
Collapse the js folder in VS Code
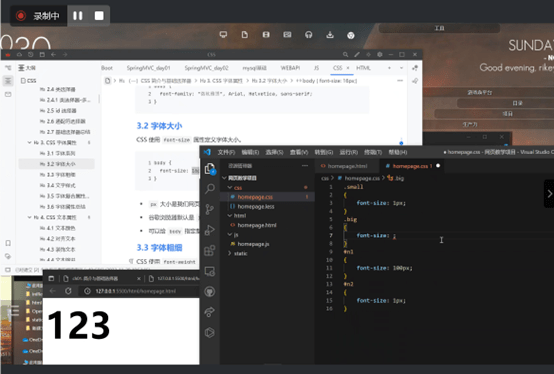click(x=230, y=235)
